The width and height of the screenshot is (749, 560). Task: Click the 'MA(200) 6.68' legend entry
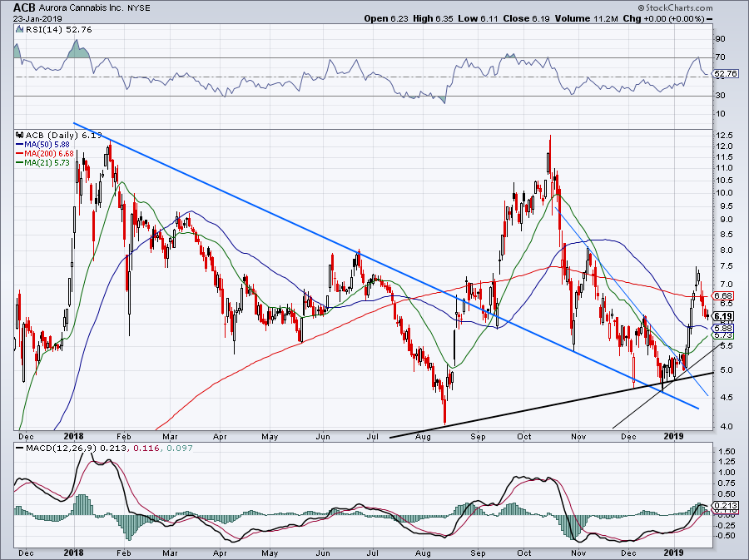(49, 154)
